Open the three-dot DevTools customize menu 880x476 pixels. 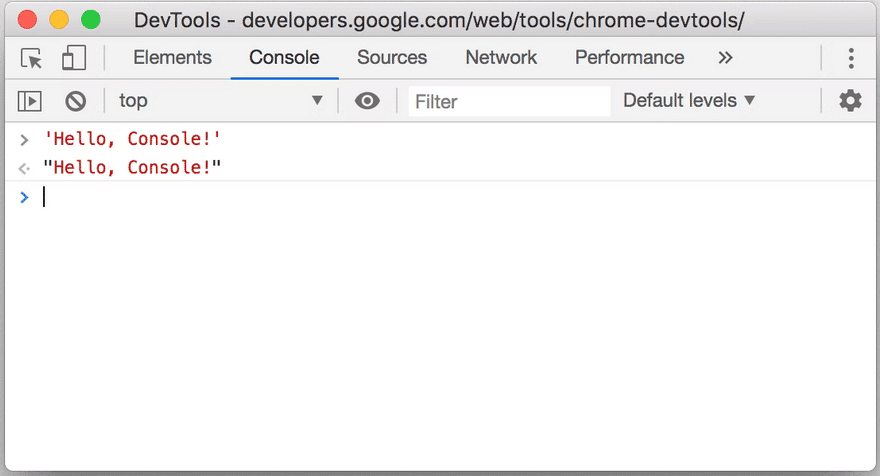click(851, 58)
